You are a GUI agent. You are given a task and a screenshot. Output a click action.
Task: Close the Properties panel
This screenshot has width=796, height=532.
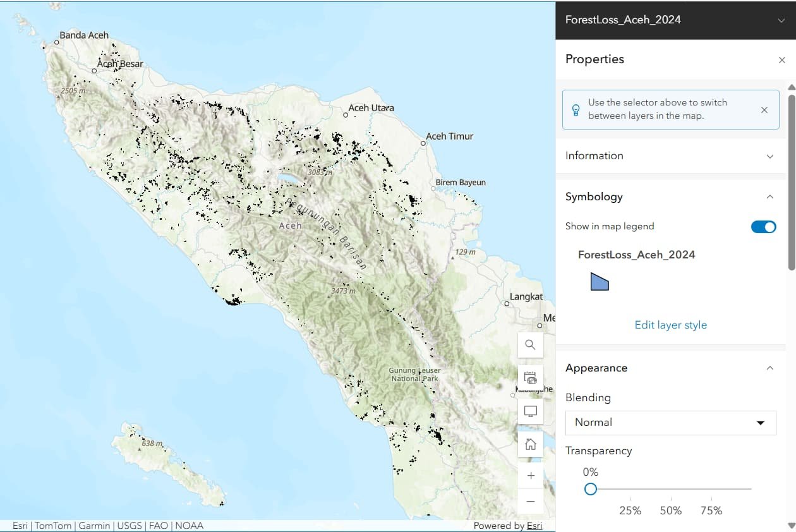point(781,59)
